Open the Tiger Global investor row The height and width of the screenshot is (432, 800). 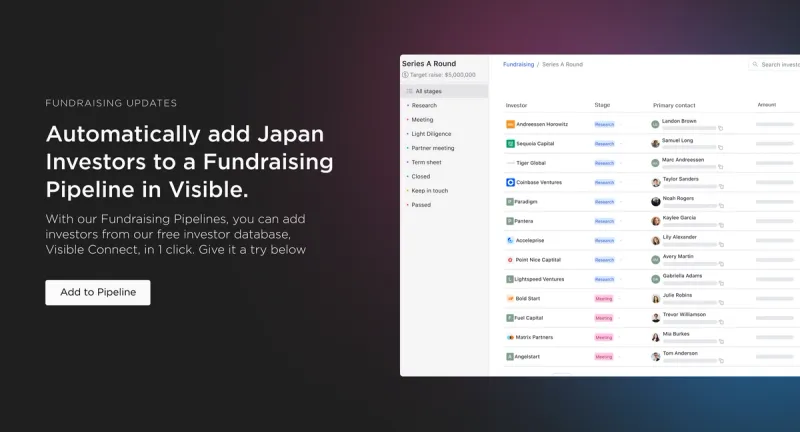[x=651, y=163]
